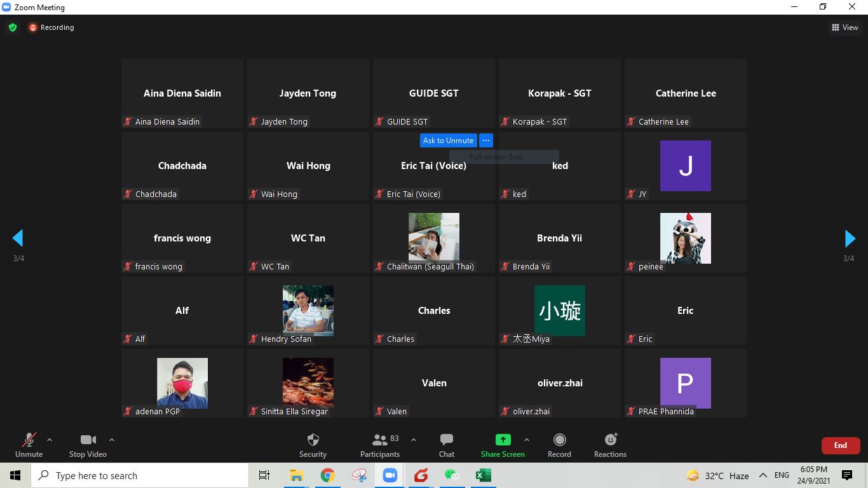The width and height of the screenshot is (868, 488).
Task: Go to next gallery page with right arrow
Action: (850, 238)
